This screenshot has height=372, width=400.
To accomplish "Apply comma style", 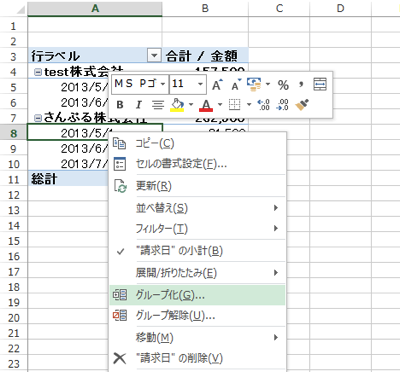I will 301,84.
